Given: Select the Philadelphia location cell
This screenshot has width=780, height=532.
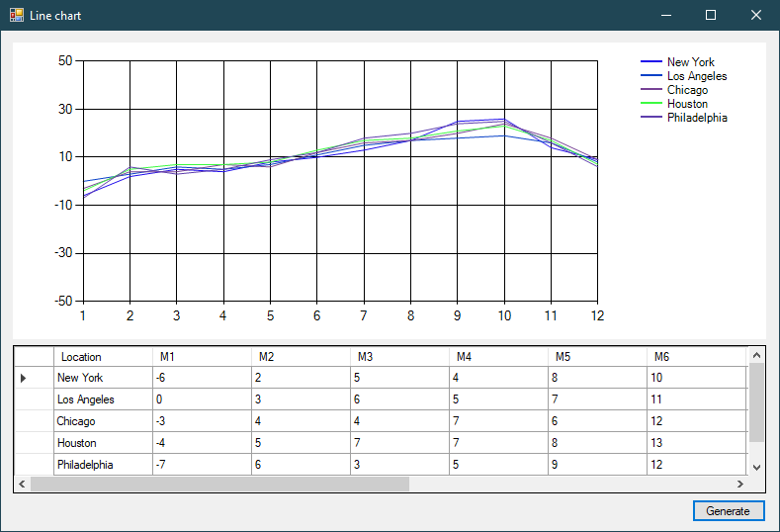Looking at the screenshot, I should coord(103,465).
